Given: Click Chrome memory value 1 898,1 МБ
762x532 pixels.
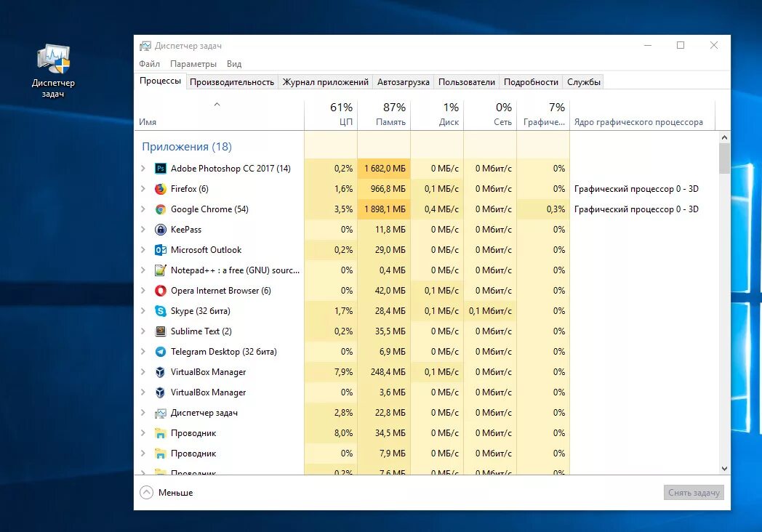Looking at the screenshot, I should point(385,209).
